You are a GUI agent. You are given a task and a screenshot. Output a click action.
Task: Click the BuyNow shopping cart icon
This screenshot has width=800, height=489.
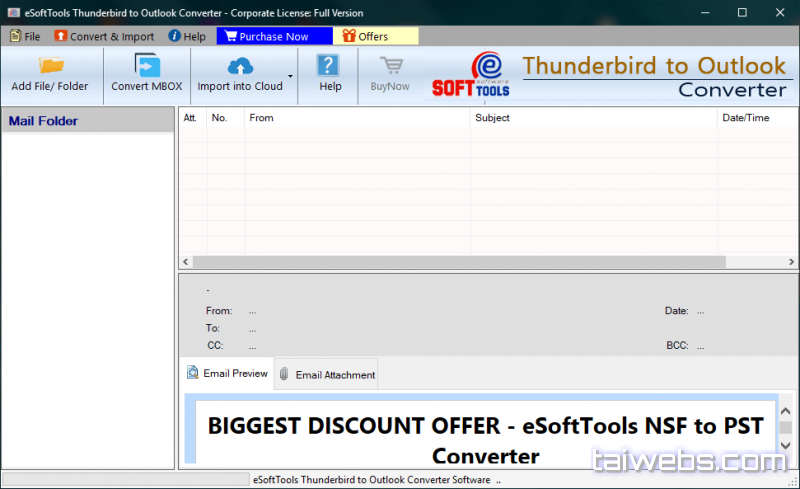point(390,66)
